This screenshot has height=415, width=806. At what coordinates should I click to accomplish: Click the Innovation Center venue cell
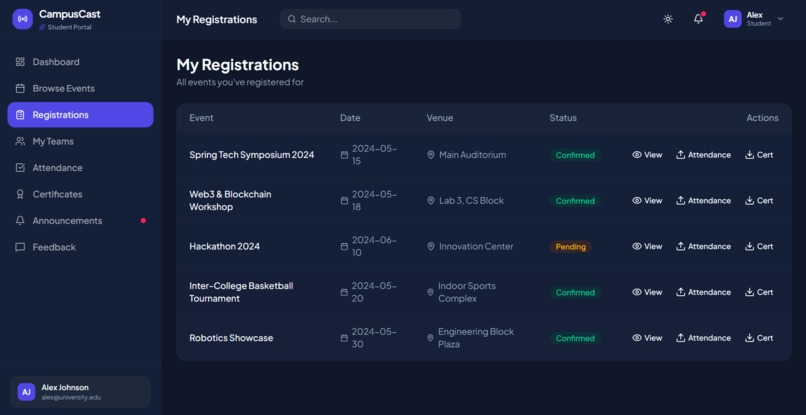pos(470,246)
